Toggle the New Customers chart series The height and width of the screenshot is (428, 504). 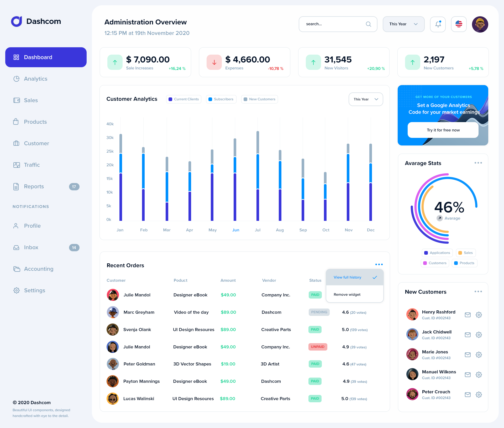pos(259,99)
